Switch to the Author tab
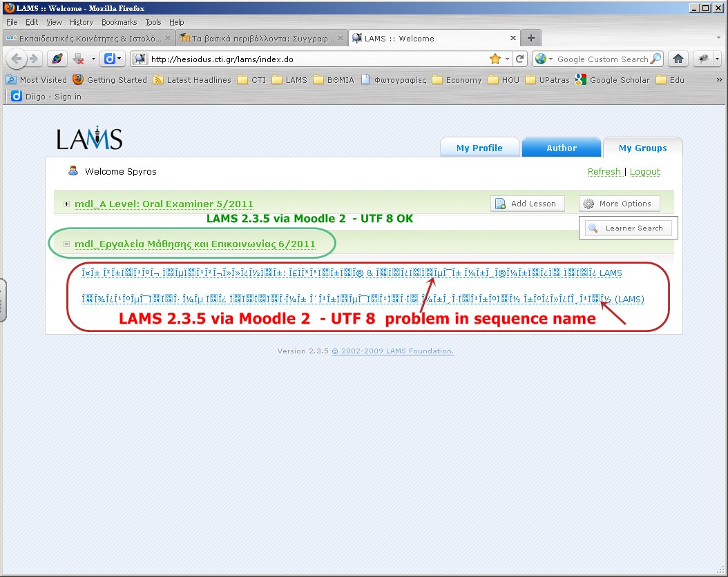The image size is (728, 577). pyautogui.click(x=561, y=148)
